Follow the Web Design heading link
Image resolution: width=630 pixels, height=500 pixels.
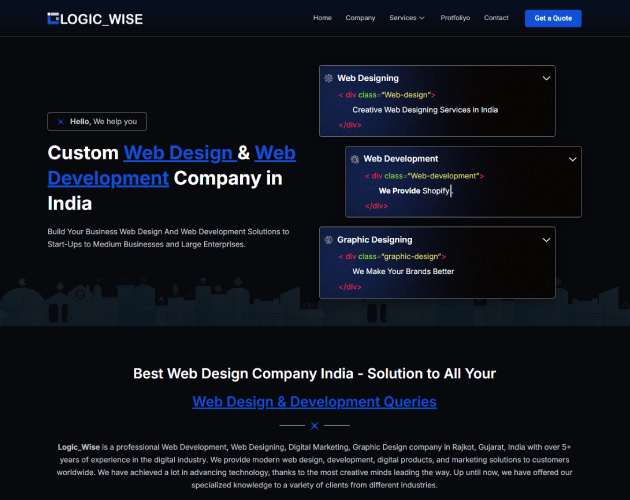coord(180,153)
